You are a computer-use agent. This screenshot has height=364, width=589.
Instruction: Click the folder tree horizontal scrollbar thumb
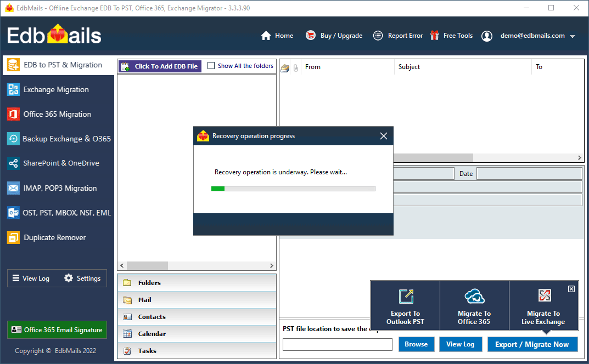pyautogui.click(x=147, y=265)
